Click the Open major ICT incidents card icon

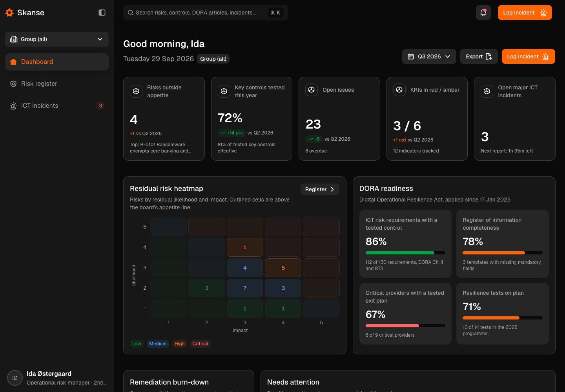487,91
